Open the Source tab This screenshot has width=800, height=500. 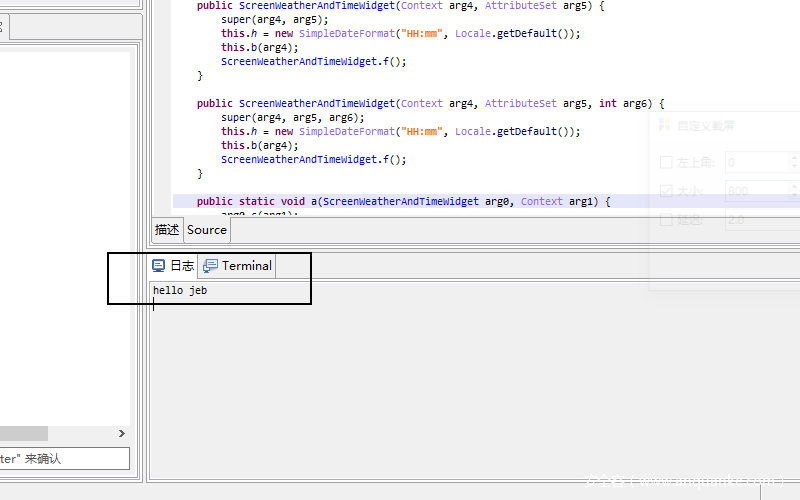pyautogui.click(x=207, y=230)
